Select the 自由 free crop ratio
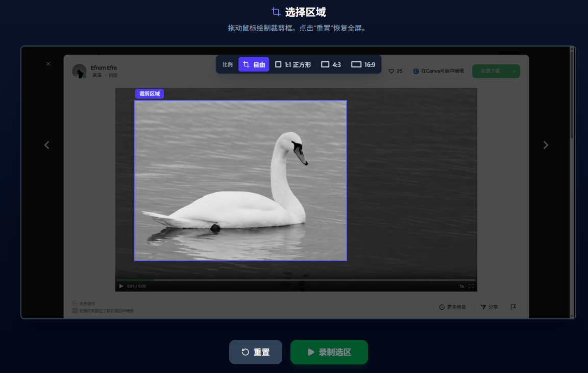 pos(254,64)
